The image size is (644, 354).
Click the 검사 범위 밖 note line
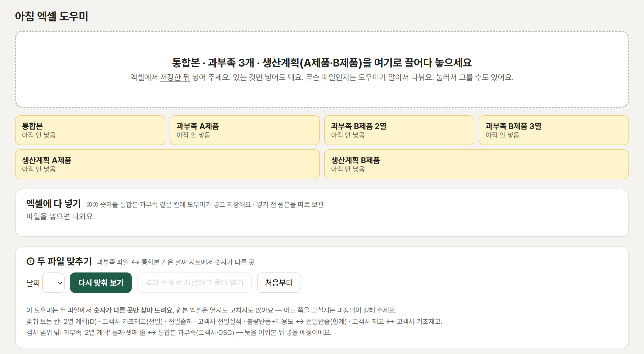[x=179, y=333]
